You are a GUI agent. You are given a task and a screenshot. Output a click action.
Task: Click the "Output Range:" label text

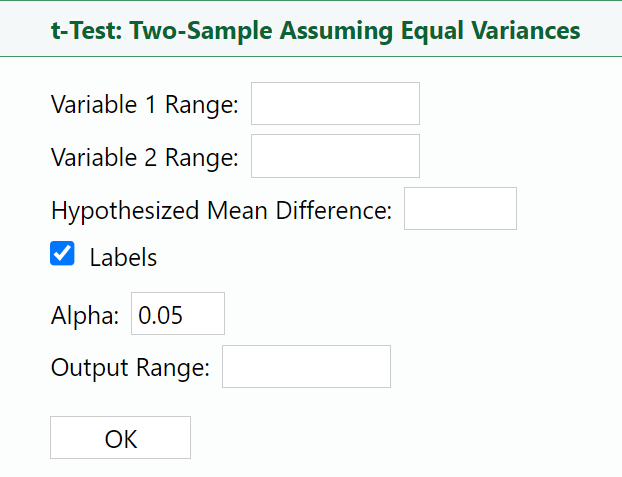130,367
